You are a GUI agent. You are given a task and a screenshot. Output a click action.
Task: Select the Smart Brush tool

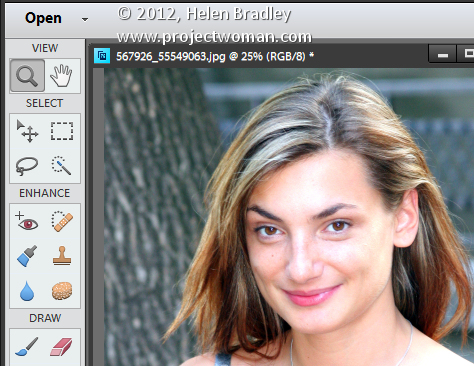[x=27, y=256]
